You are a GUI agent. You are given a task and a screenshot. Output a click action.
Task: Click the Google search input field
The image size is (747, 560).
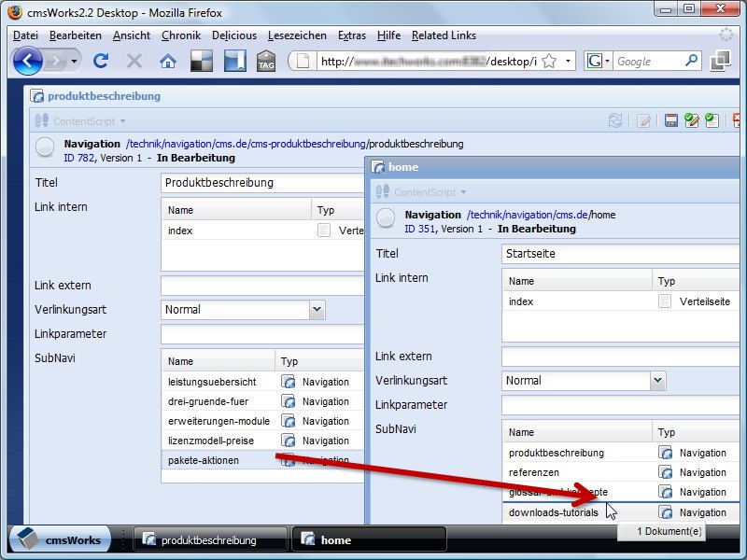pos(649,61)
